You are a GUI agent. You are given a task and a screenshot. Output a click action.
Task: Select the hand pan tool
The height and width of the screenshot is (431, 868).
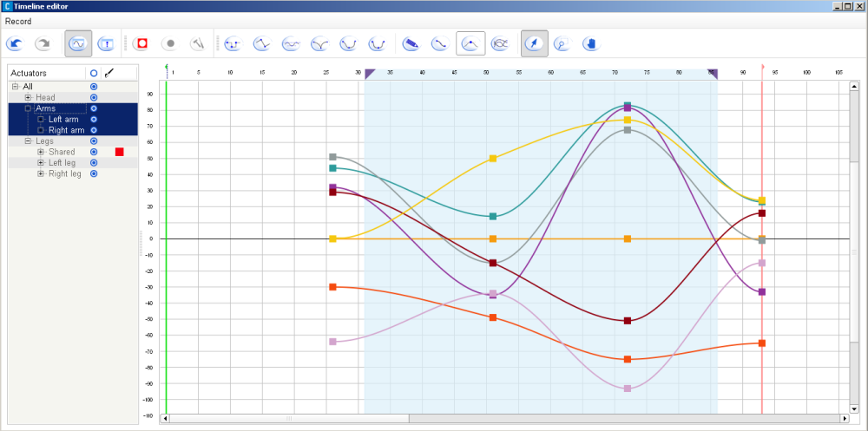tap(590, 42)
